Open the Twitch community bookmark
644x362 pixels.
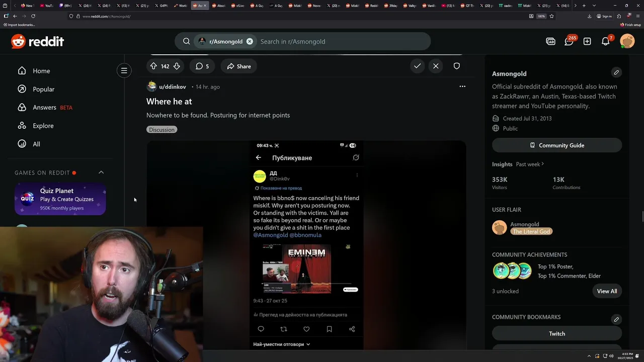pyautogui.click(x=557, y=333)
